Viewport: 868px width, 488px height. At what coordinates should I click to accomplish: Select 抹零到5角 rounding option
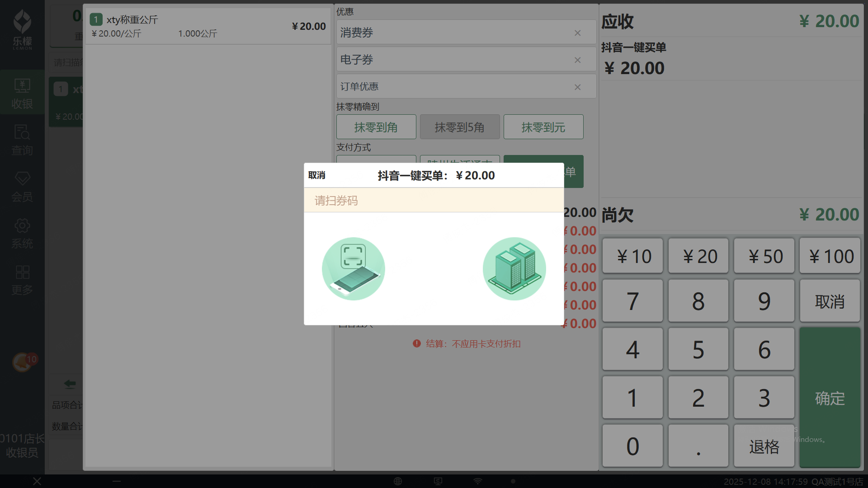click(x=459, y=127)
